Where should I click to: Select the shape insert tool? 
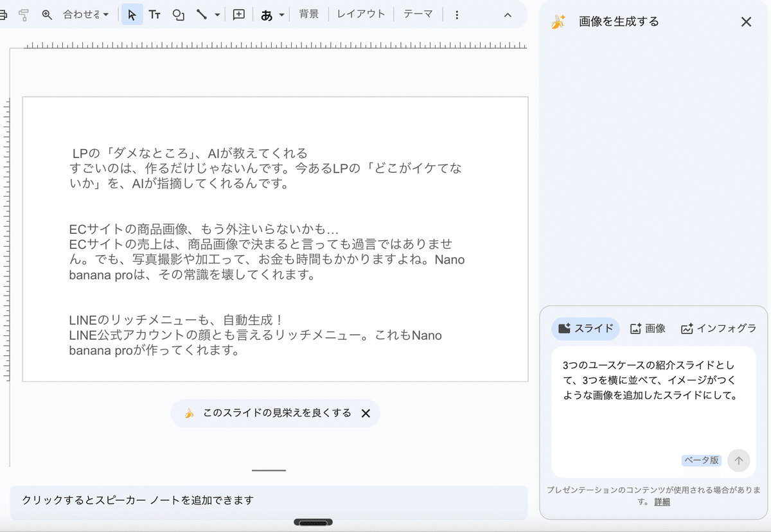178,14
